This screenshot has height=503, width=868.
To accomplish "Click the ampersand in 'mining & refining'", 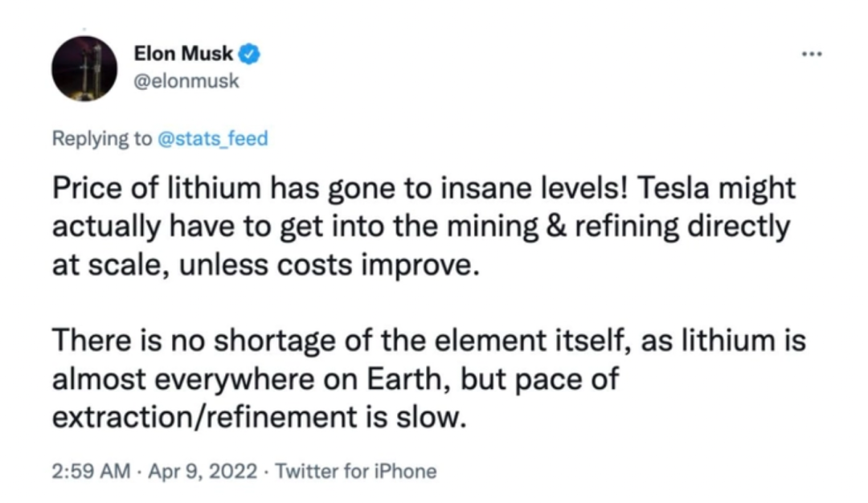I will click(x=556, y=227).
